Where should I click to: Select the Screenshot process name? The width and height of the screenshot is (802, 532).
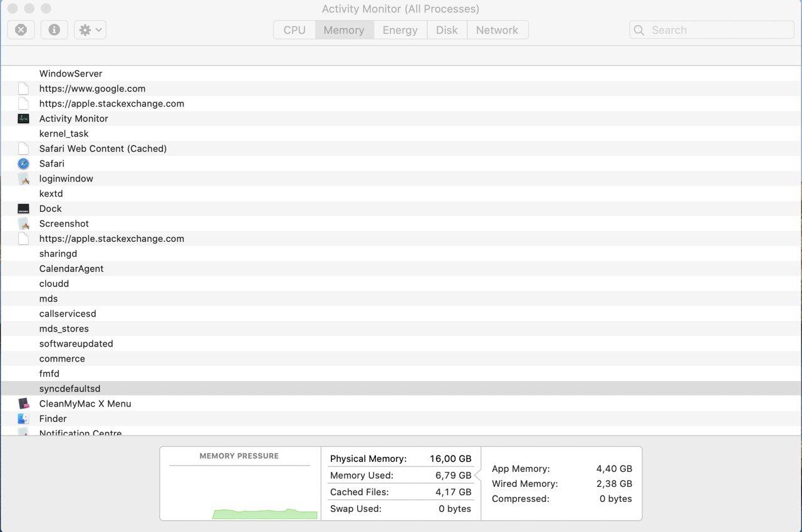pyautogui.click(x=64, y=224)
